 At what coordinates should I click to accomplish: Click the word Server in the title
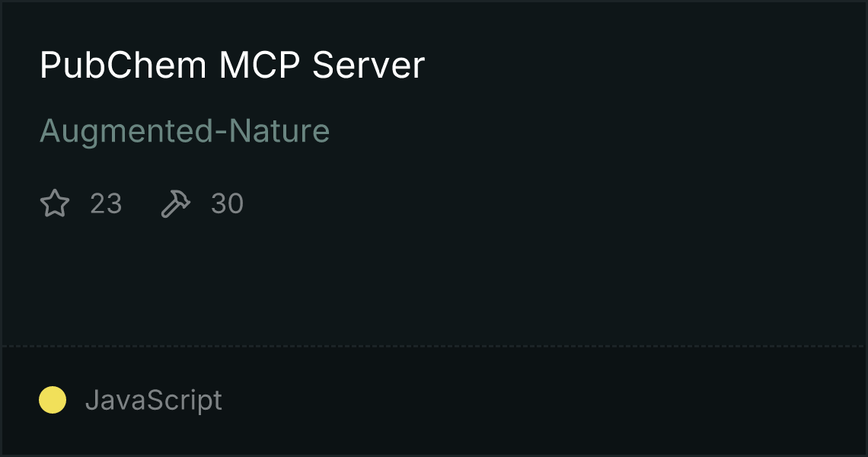[x=369, y=65]
